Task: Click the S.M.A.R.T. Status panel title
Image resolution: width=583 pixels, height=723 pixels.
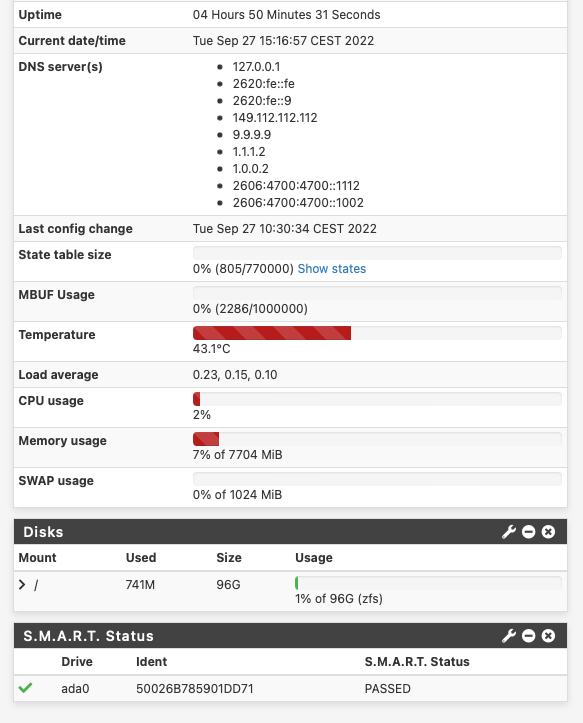Action: 88,636
